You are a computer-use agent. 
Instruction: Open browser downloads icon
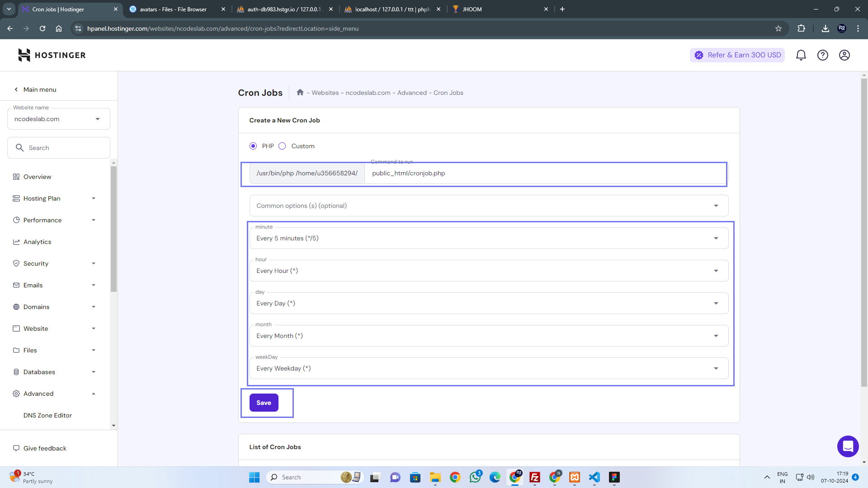[x=825, y=28]
